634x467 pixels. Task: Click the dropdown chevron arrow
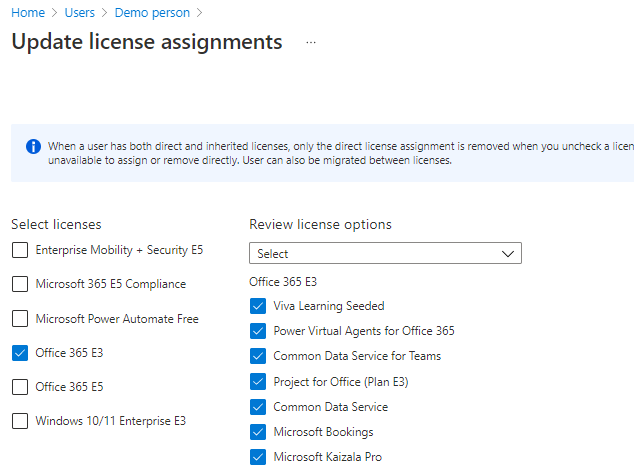click(508, 254)
